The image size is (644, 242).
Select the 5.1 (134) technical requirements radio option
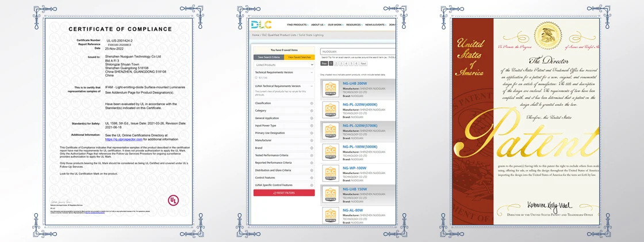tap(256, 77)
